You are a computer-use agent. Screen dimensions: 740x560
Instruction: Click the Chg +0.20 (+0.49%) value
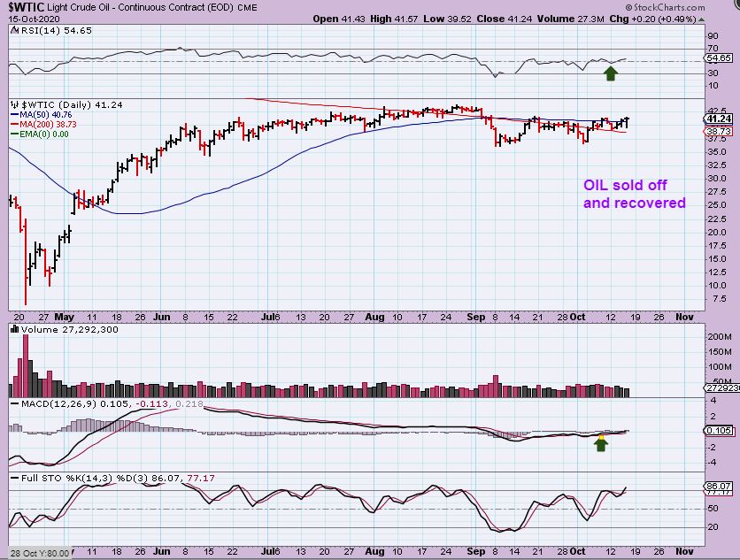[652, 19]
